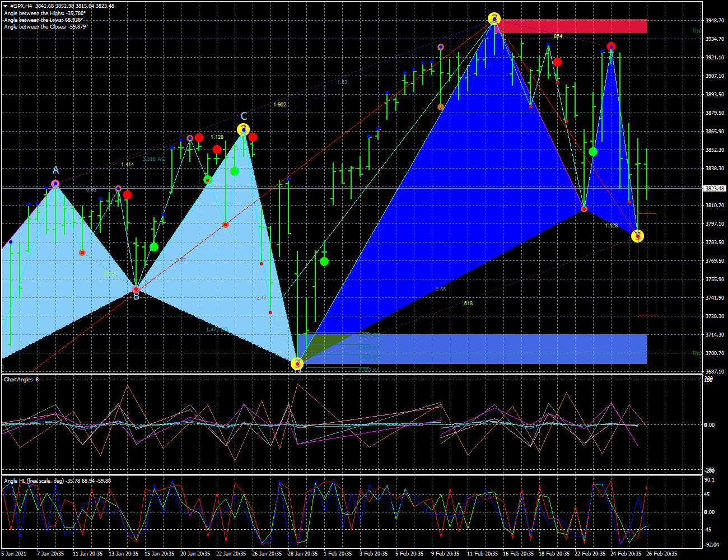The image size is (728, 560).
Task: Select the ChartAngles indicator window label
Action: click(21, 380)
